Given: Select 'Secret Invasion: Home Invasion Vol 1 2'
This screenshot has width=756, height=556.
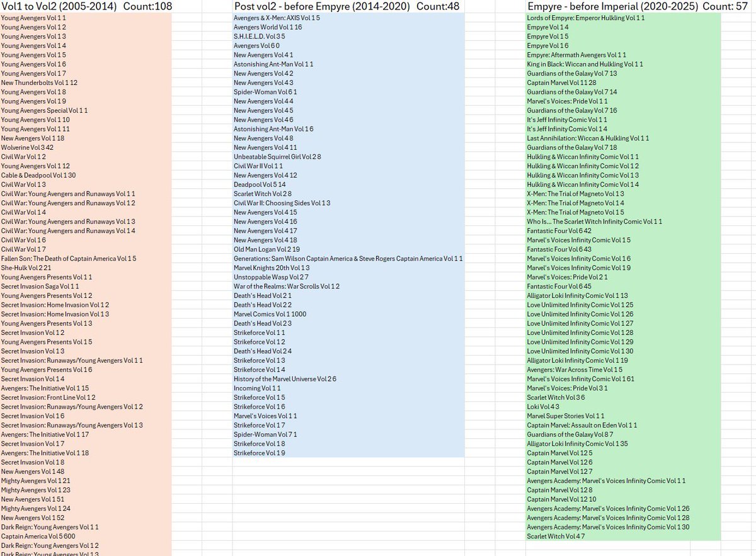Looking at the screenshot, I should (x=86, y=305).
